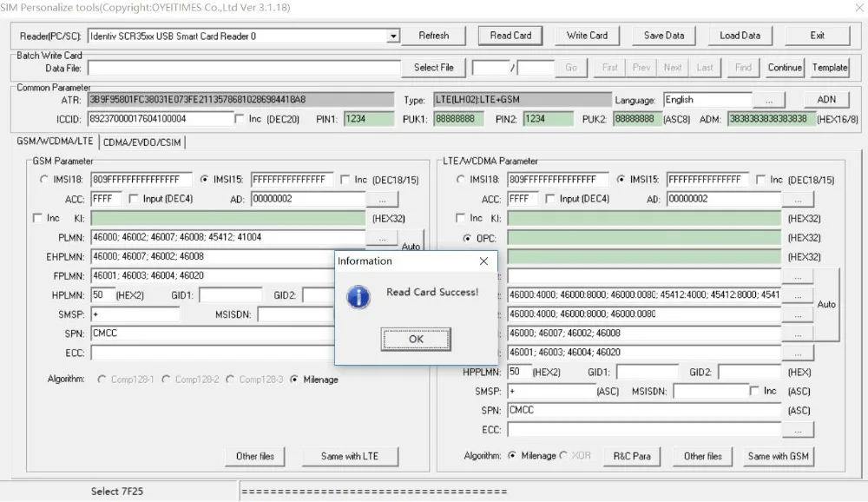This screenshot has height=502, width=868.
Task: Click the Exit button
Action: 817,36
